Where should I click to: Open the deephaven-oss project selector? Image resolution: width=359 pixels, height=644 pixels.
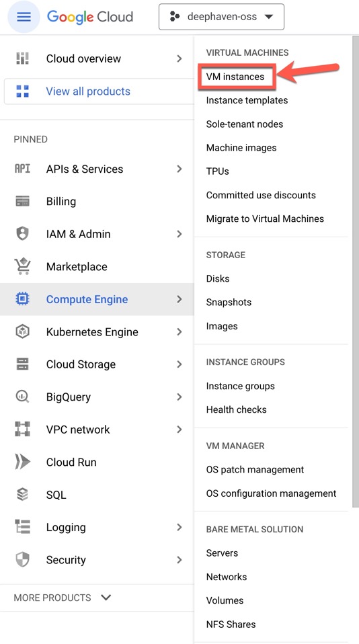[221, 17]
